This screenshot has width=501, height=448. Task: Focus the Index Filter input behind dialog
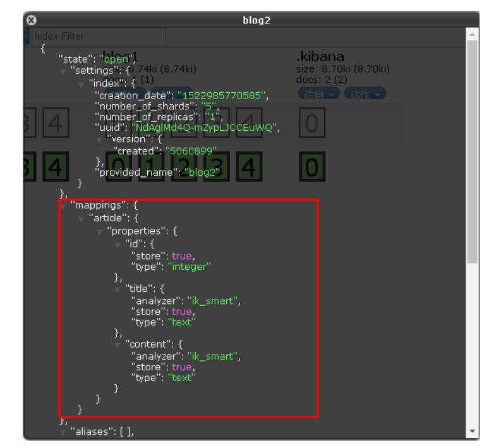click(x=99, y=37)
